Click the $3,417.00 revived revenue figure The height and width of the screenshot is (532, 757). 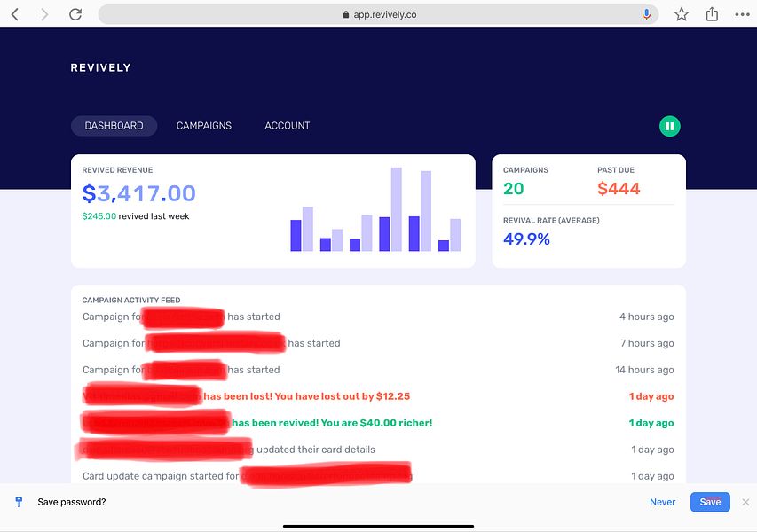point(139,193)
